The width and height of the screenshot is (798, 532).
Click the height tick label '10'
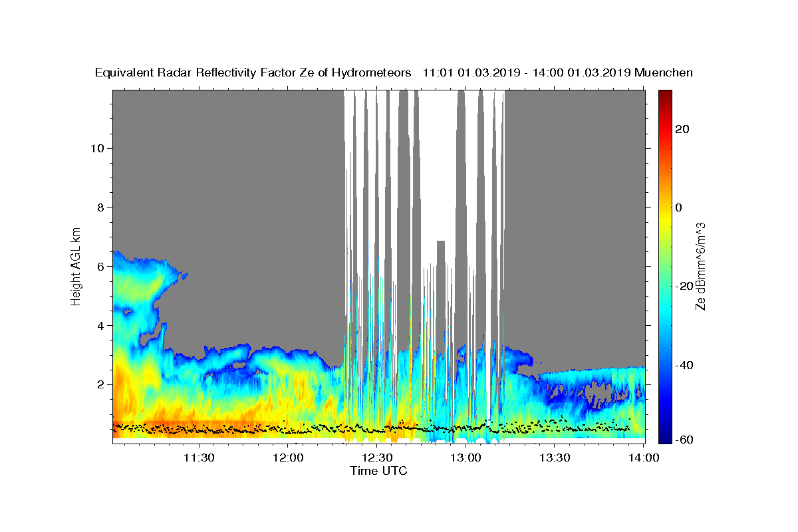[x=96, y=148]
